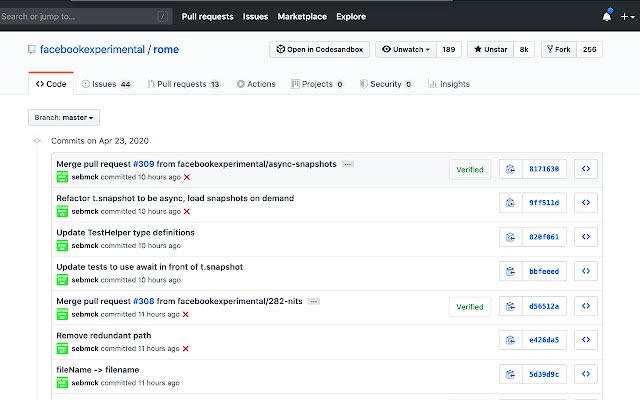Expand commit message ellipsis for #308 merge

coord(313,301)
